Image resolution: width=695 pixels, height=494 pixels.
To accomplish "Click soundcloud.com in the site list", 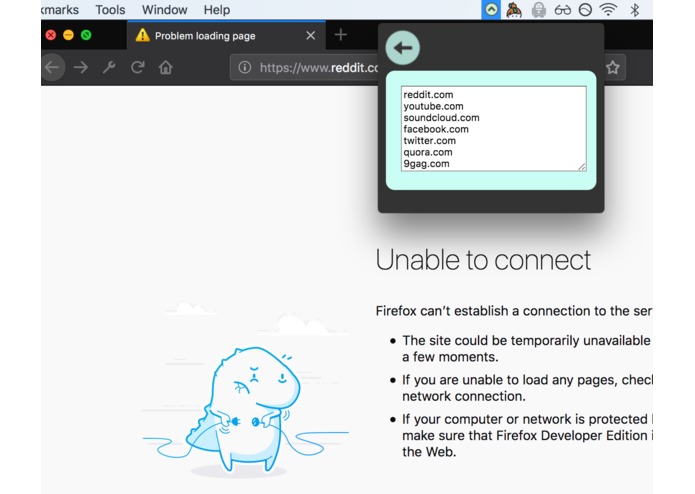I will pos(441,118).
